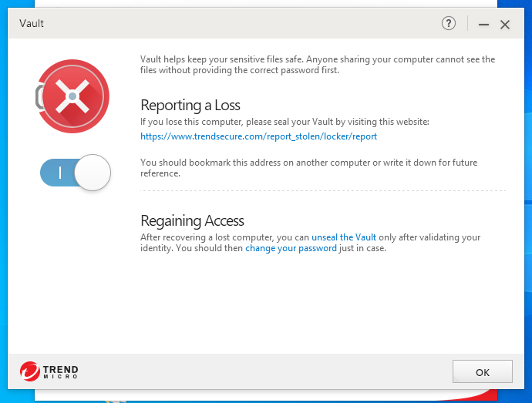The width and height of the screenshot is (532, 403).
Task: Confirm with the OK button
Action: coord(482,371)
